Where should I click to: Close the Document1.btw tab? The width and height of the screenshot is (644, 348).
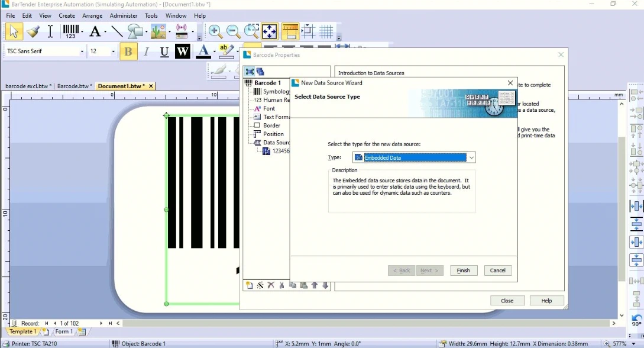[151, 86]
